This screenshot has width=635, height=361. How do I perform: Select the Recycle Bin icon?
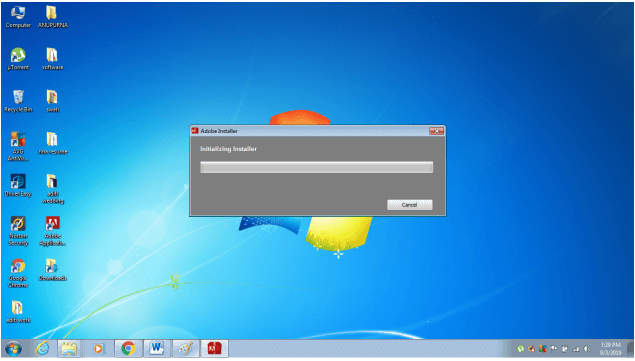(18, 101)
